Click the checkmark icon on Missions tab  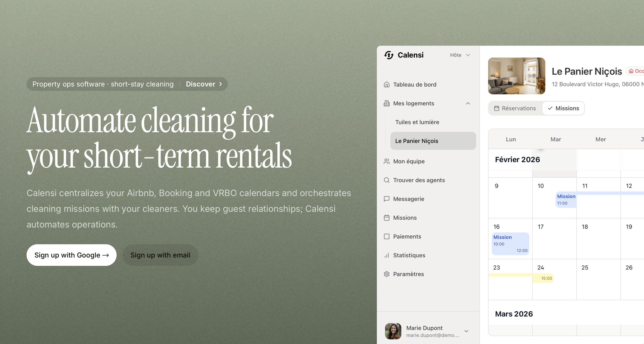point(550,108)
